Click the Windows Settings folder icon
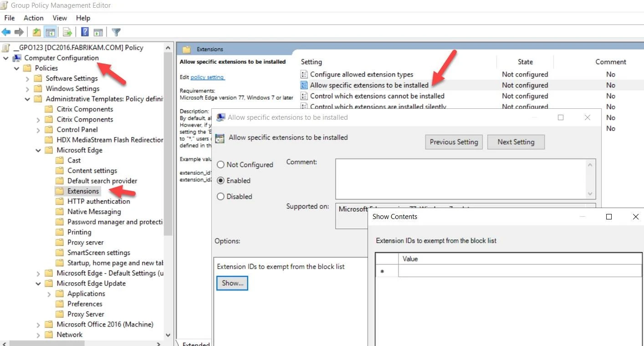Screen dimensions: 644x346 (38, 88)
